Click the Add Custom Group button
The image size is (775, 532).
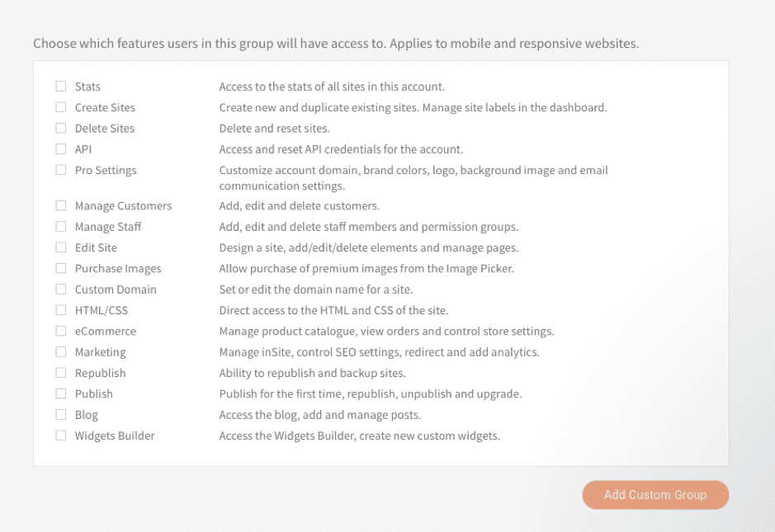click(x=655, y=495)
